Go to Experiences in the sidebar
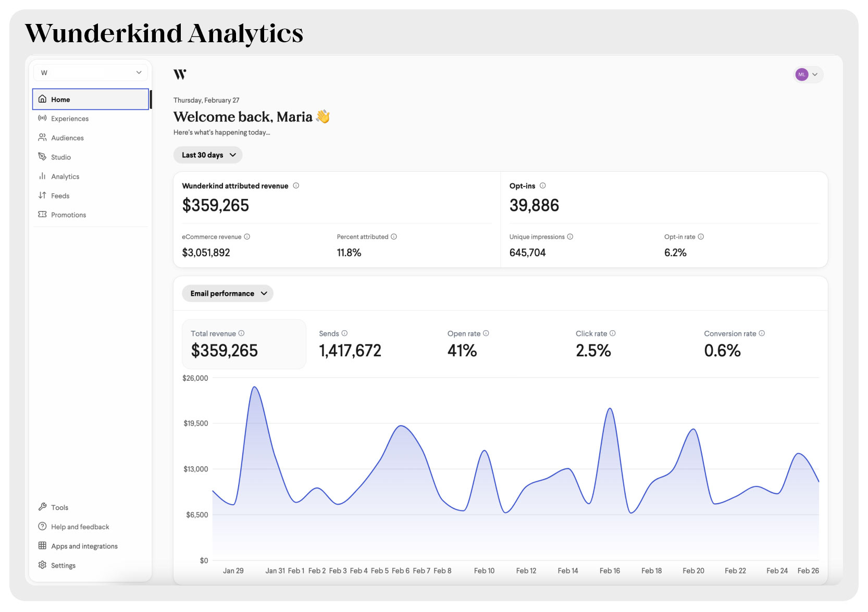This screenshot has height=612, width=868. pyautogui.click(x=70, y=119)
